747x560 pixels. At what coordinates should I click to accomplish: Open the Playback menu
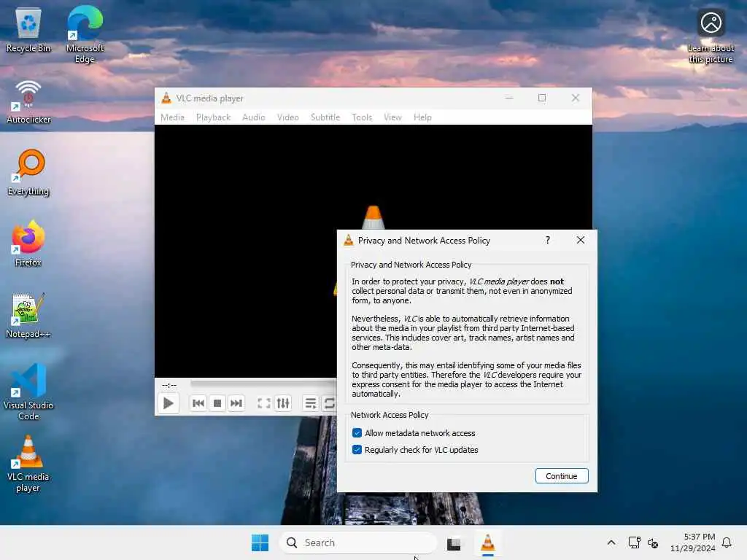point(214,117)
